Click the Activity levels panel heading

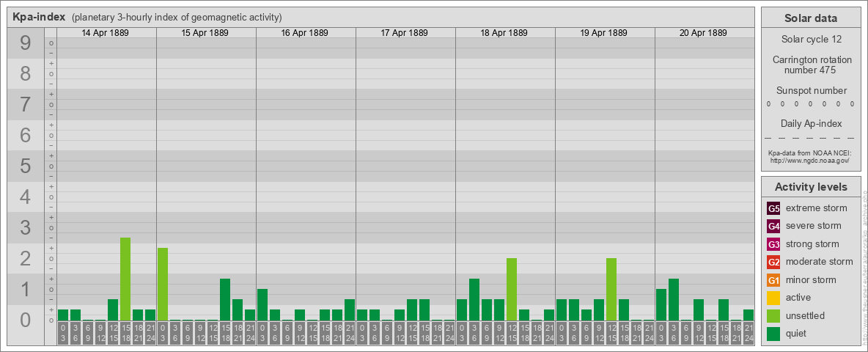811,187
